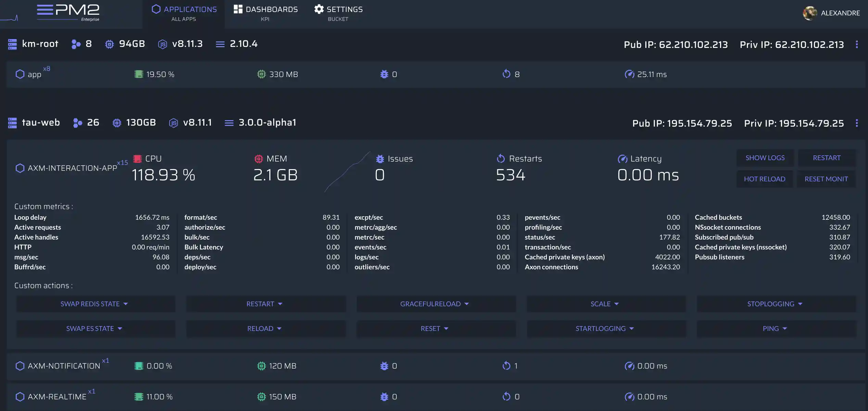Open the kebab menu for tau-web server
Image resolution: width=868 pixels, height=411 pixels.
click(857, 123)
